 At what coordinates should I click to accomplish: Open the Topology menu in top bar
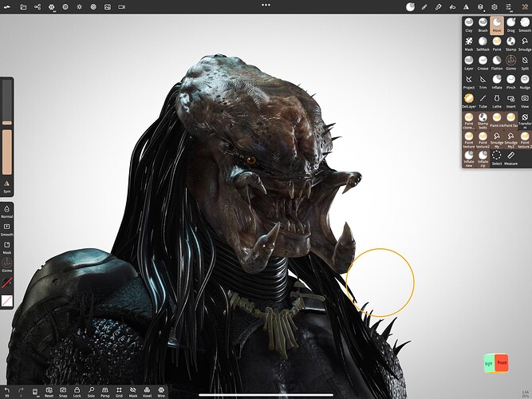pyautogui.click(x=51, y=7)
